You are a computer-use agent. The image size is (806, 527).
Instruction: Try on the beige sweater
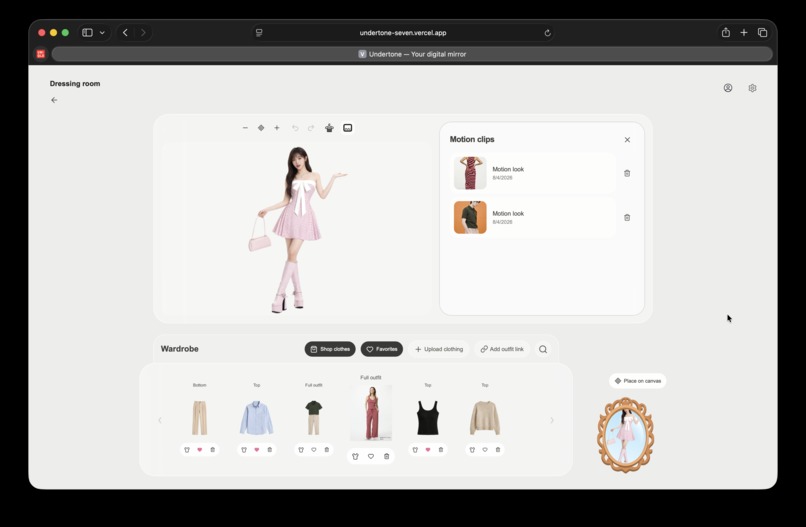coord(472,450)
